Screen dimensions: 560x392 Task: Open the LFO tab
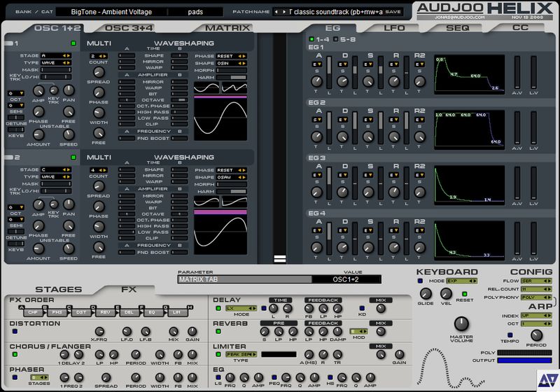pos(394,28)
